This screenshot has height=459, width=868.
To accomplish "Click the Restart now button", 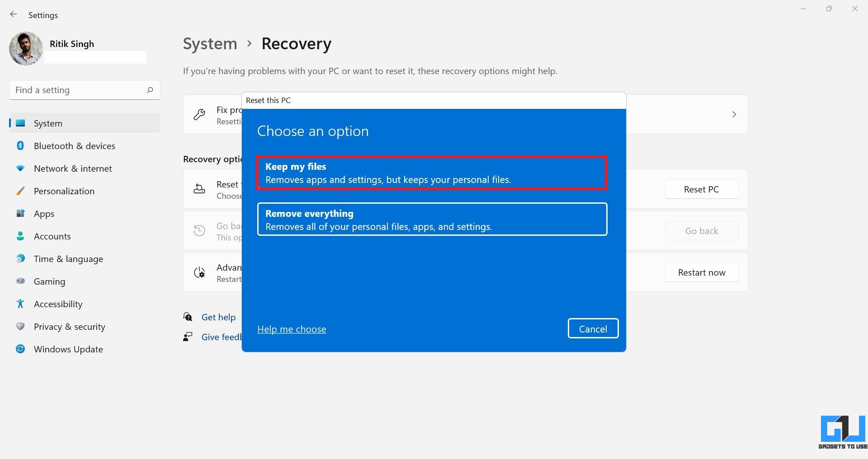I will coord(702,272).
